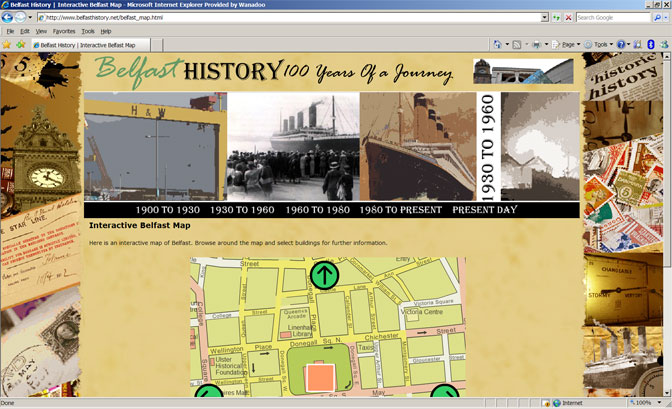Open the View menu
Image resolution: width=672 pixels, height=409 pixels.
click(x=41, y=31)
